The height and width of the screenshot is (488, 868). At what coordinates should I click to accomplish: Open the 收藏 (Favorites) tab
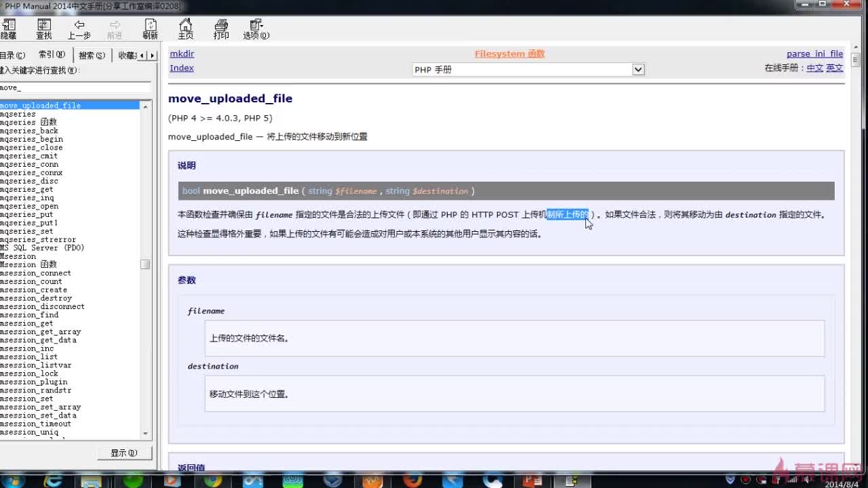127,56
